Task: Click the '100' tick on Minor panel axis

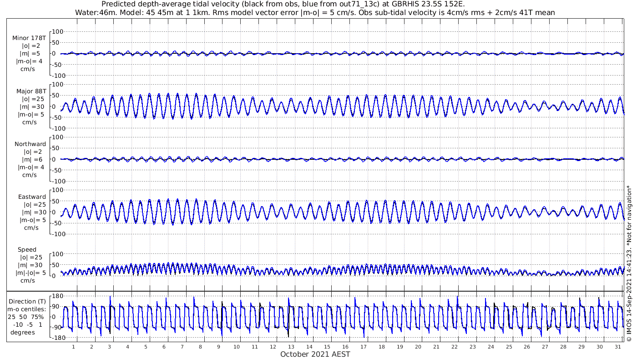Action: click(59, 31)
